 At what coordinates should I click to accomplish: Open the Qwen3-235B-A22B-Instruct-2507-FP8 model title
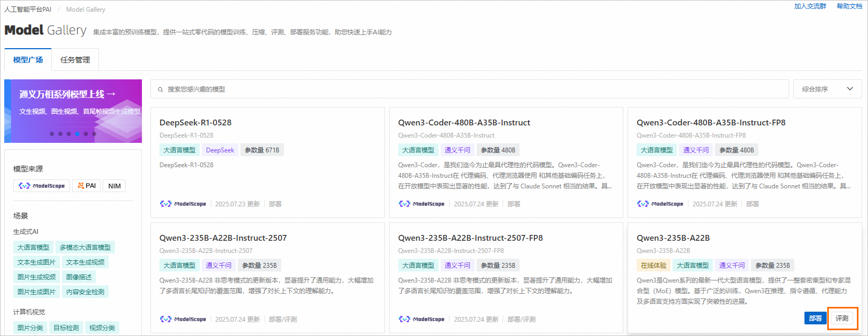470,238
